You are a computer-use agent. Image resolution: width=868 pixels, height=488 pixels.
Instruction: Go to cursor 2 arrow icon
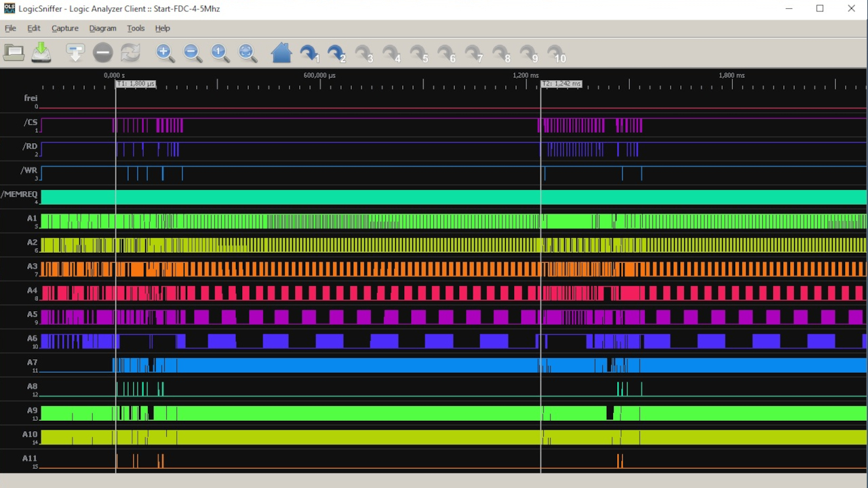[337, 54]
